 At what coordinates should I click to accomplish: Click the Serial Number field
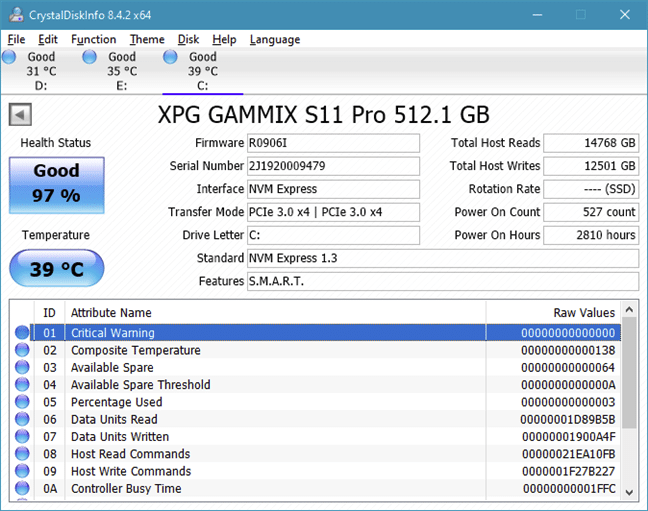coord(333,166)
